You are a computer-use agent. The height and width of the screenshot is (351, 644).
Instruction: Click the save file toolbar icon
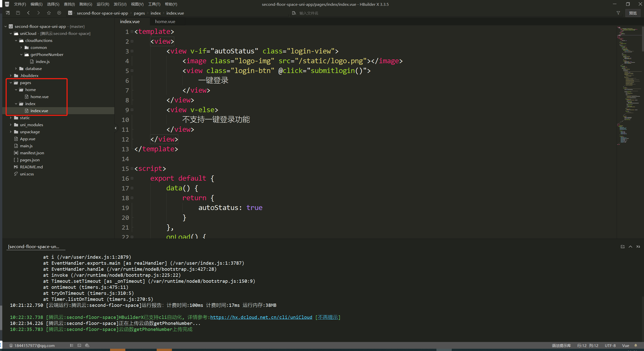[18, 13]
